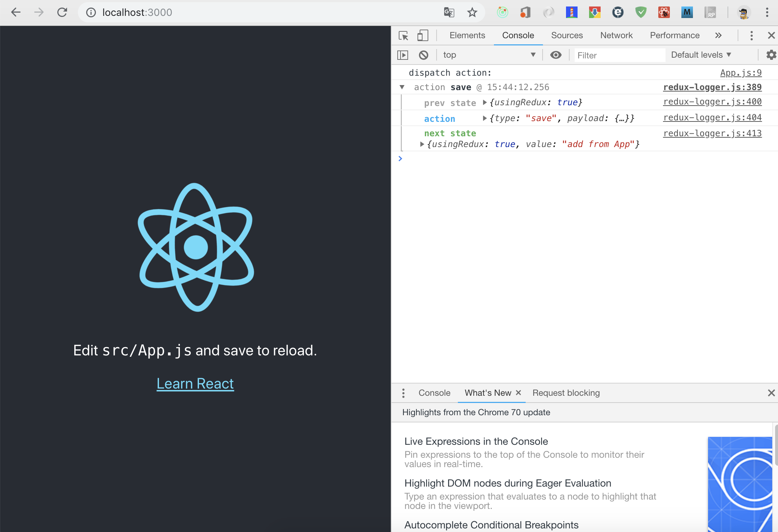Screen dimensions: 778x532
Task: Reload the page with refresh icon
Action: click(62, 13)
